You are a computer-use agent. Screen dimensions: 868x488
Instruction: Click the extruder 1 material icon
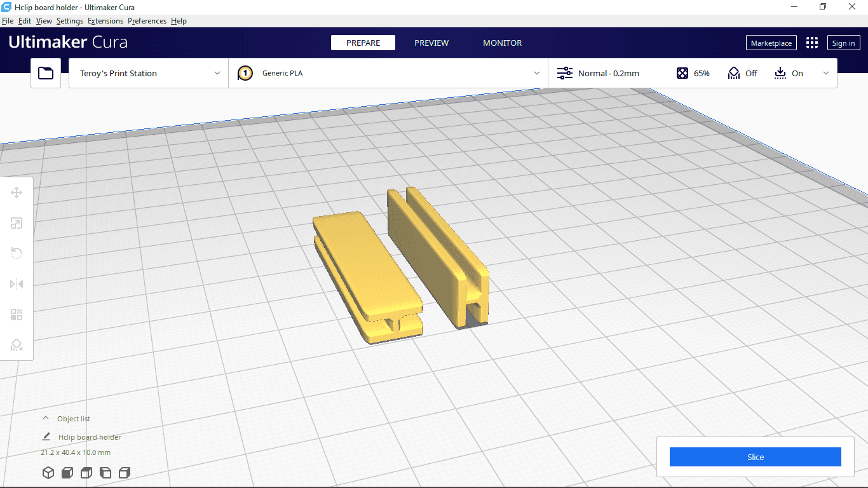pyautogui.click(x=245, y=73)
